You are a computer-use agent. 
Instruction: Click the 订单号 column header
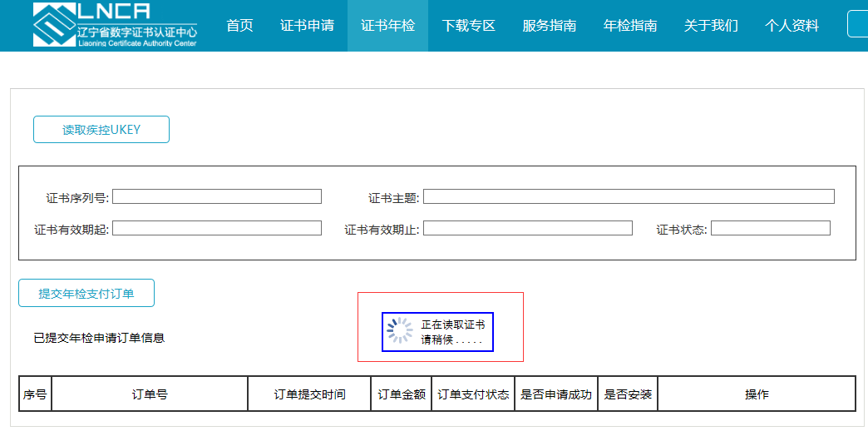150,394
